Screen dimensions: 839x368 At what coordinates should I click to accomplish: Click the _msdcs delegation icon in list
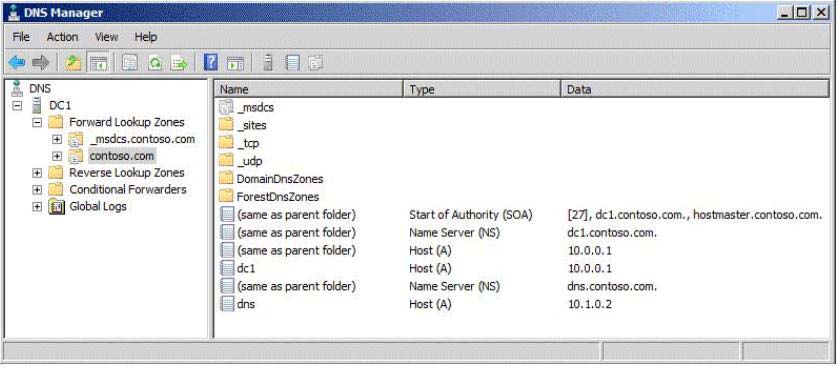[227, 107]
